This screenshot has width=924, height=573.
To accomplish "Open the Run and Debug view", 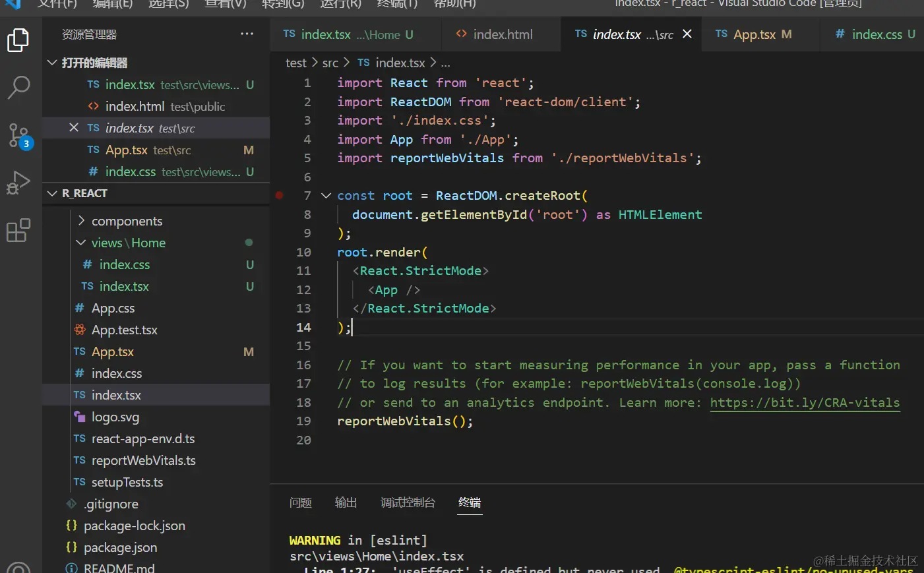I will tap(18, 183).
